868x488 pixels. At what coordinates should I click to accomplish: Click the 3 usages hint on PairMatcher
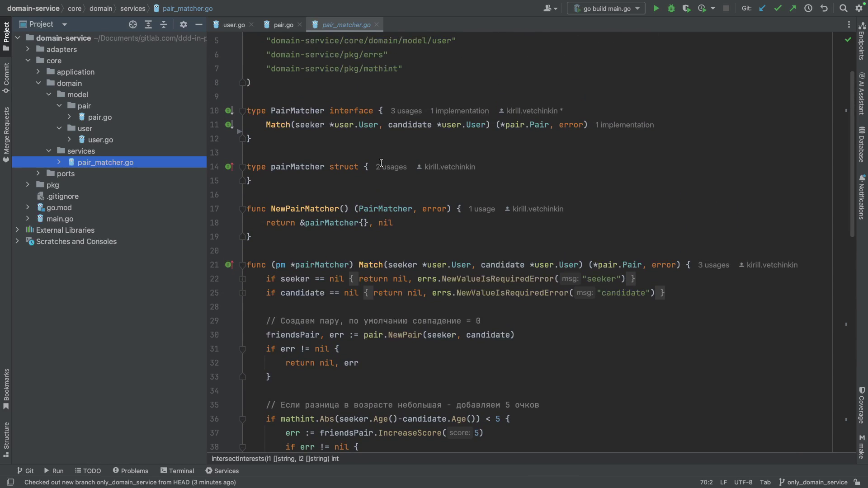(406, 111)
